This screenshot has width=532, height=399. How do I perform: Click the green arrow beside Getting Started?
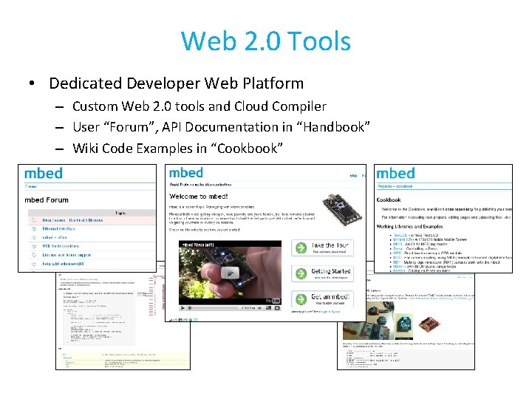301,273
